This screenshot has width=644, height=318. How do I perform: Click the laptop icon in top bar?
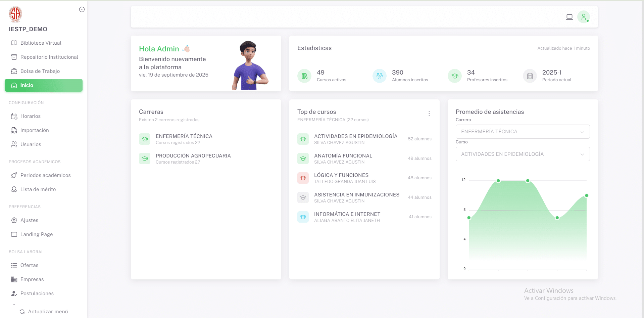tap(569, 17)
